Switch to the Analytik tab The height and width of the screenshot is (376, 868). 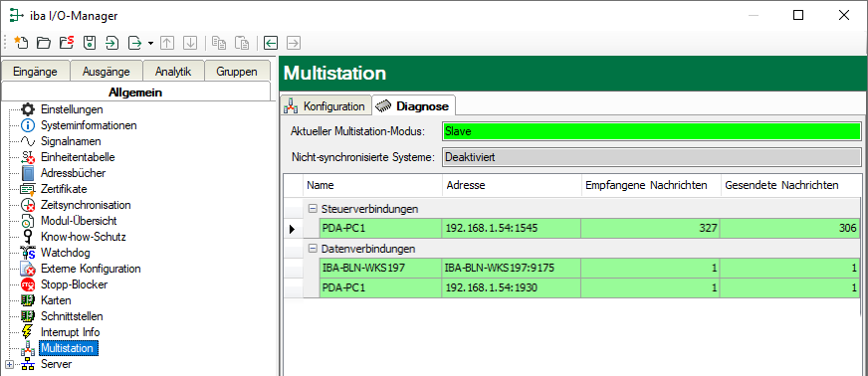[173, 72]
